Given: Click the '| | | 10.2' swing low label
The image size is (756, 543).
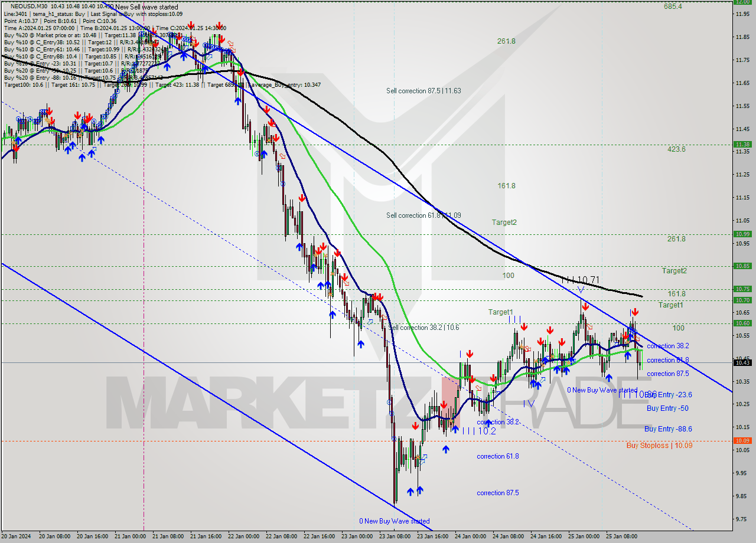Looking at the screenshot, I should tap(479, 431).
